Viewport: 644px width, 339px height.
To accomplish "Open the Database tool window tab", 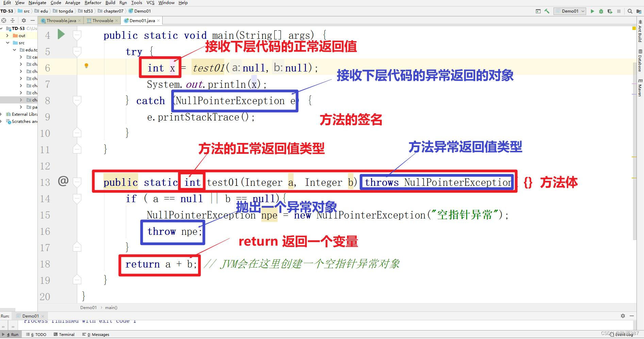I will click(x=640, y=61).
